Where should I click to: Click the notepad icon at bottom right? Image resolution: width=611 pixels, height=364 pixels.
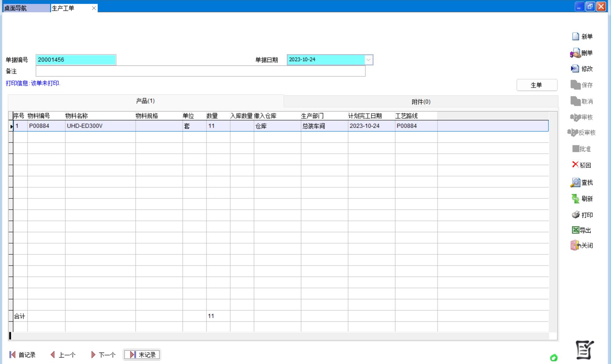click(585, 350)
